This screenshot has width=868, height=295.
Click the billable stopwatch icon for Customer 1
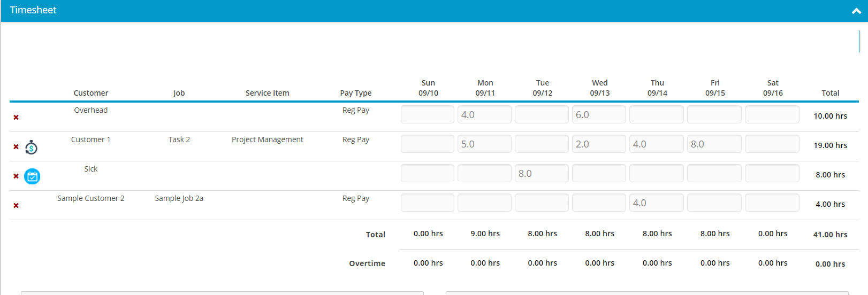click(x=32, y=147)
